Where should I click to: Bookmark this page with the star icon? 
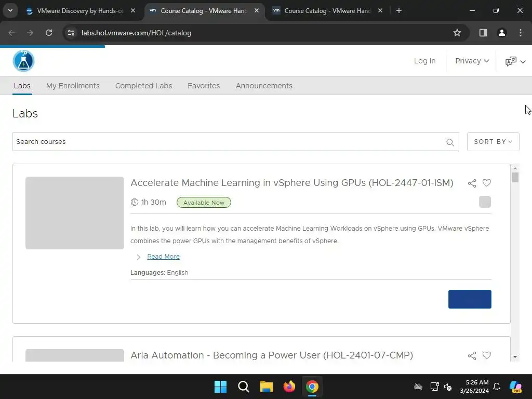457,33
